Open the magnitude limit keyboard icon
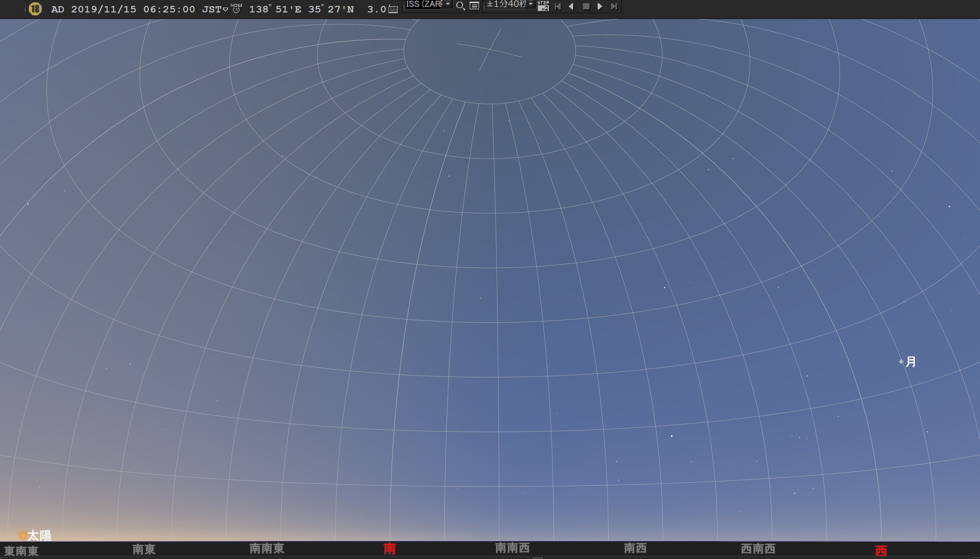 [x=393, y=9]
